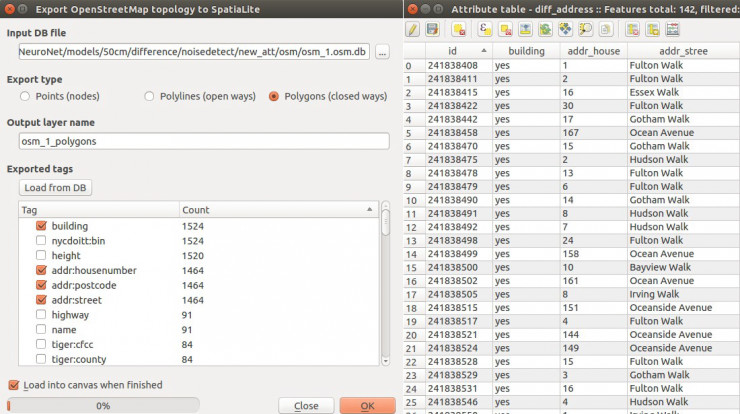This screenshot has width=740, height=414.
Task: Click id cell 241838546
Action: coord(459,402)
